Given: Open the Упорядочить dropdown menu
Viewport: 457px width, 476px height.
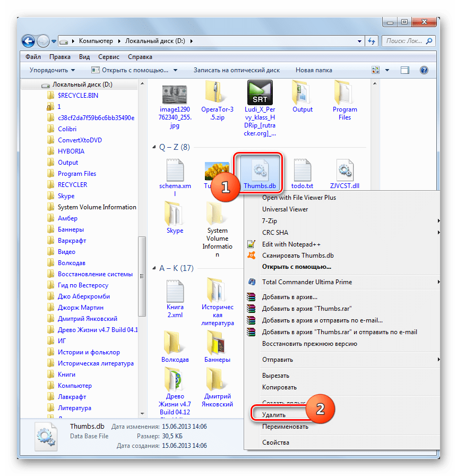Looking at the screenshot, I should point(52,70).
